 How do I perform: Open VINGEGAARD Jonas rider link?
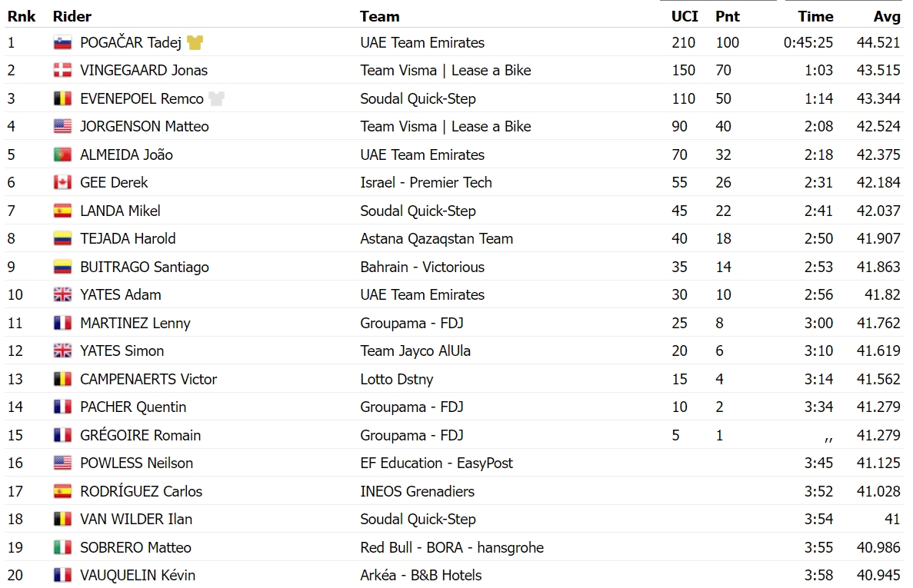pos(144,71)
